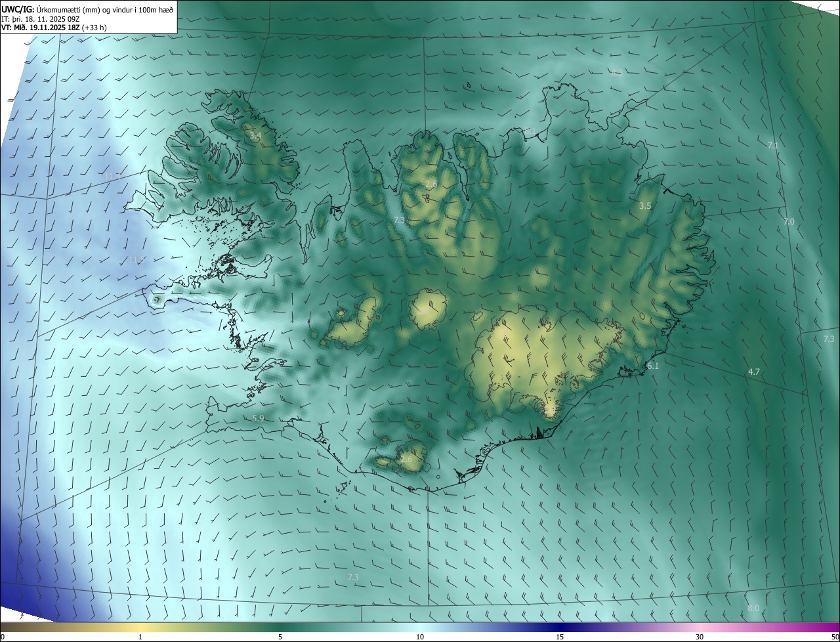This screenshot has width=840, height=642.
Task: Click the 6.1 value on the southeast coast
Action: (x=653, y=366)
